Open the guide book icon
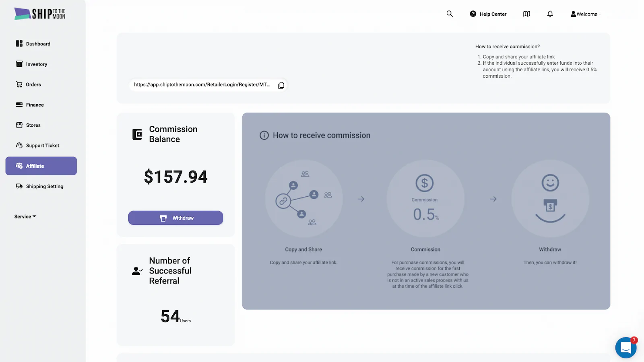This screenshot has width=644, height=362. pos(526,14)
